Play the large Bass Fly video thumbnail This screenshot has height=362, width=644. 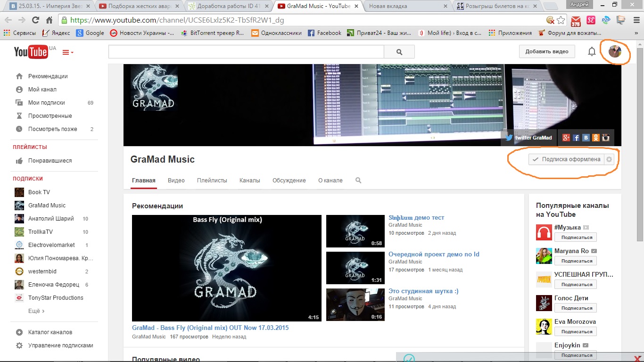(x=226, y=268)
